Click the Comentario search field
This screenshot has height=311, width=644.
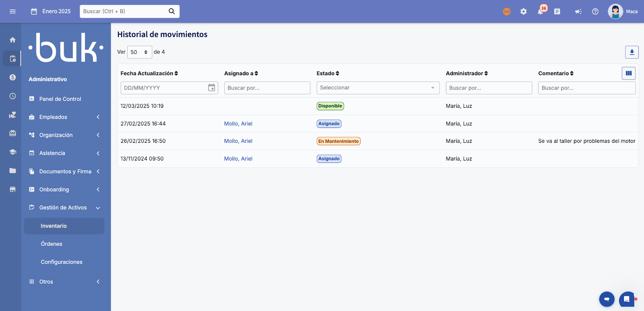(586, 88)
